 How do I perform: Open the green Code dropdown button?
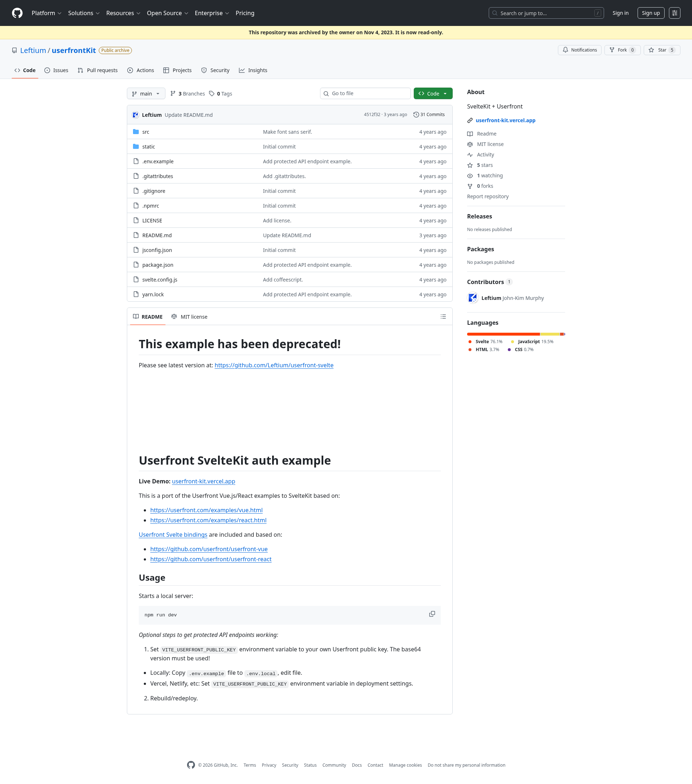tap(433, 94)
